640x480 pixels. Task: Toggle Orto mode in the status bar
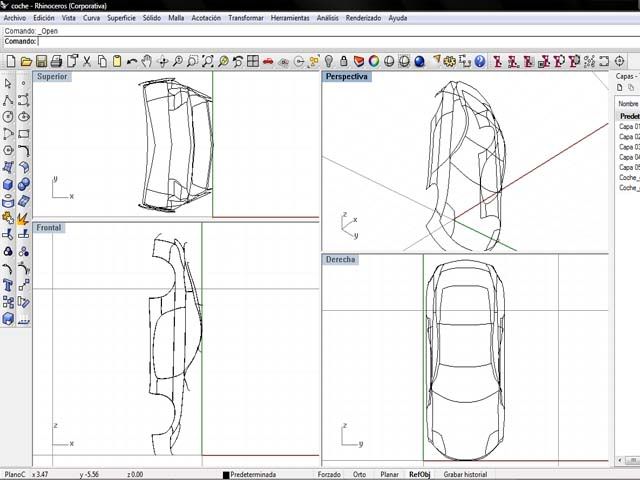tap(359, 474)
